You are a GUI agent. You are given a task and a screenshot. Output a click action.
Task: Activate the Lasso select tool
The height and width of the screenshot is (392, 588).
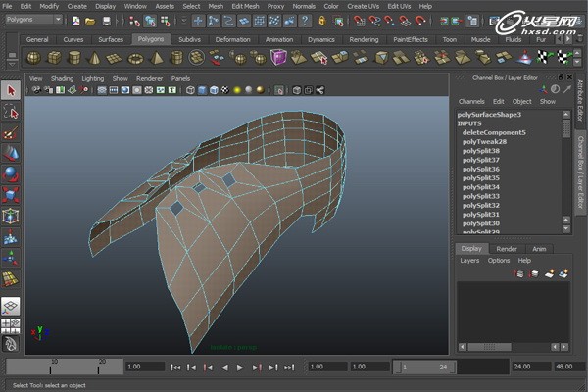coord(11,112)
